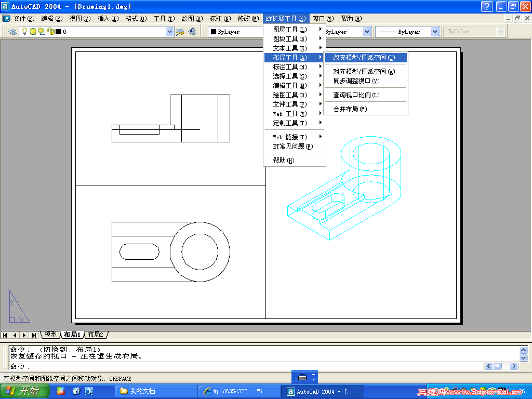Jump to last layout tab arrow
This screenshot has width=532, height=399.
coord(33,335)
